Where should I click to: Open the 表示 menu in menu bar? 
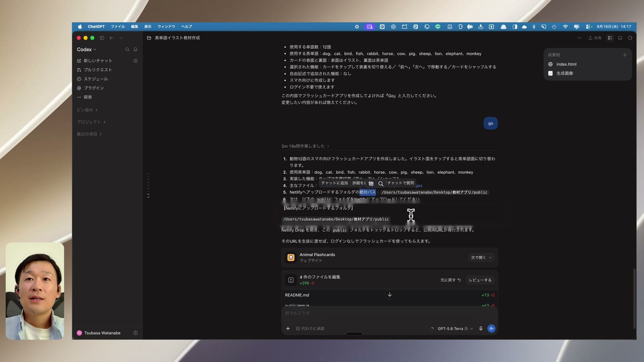(148, 27)
